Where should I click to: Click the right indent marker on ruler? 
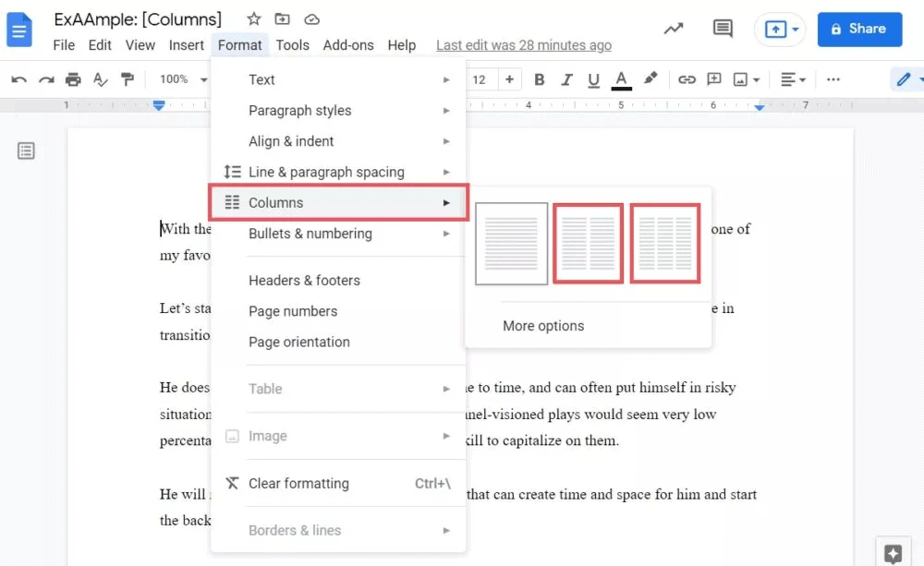(759, 106)
